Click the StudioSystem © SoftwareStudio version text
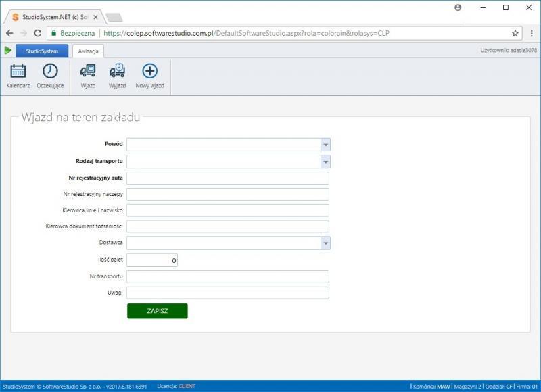541x392 pixels. pyautogui.click(x=75, y=387)
